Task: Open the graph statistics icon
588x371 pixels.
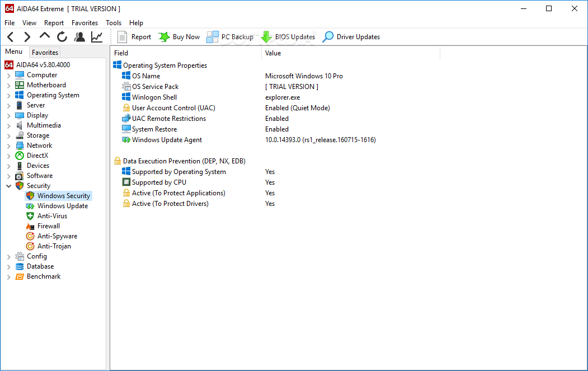Action: point(97,37)
